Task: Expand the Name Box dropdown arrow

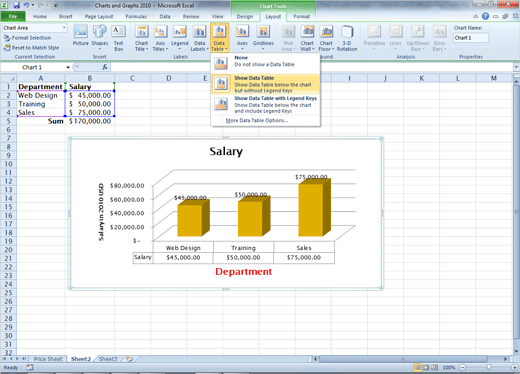Action: tap(68, 67)
